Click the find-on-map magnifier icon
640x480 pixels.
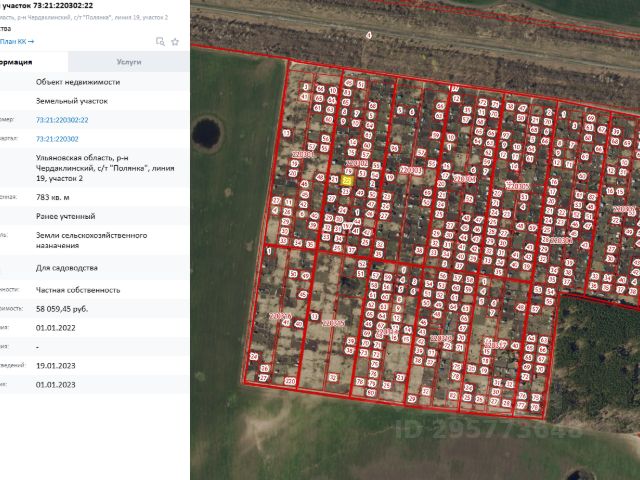pos(160,42)
